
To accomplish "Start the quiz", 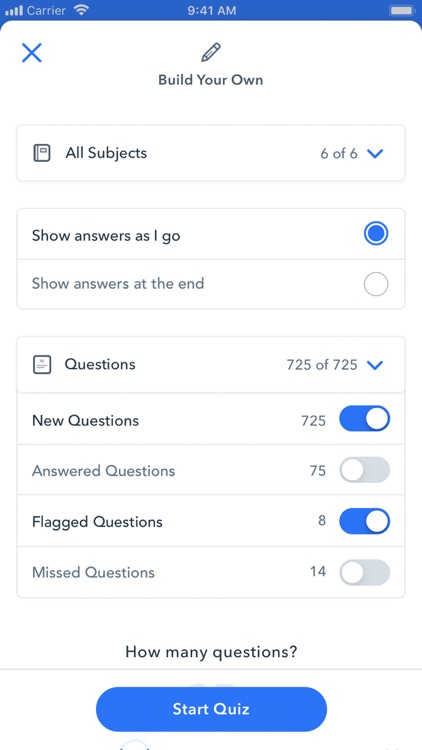I will 211,709.
